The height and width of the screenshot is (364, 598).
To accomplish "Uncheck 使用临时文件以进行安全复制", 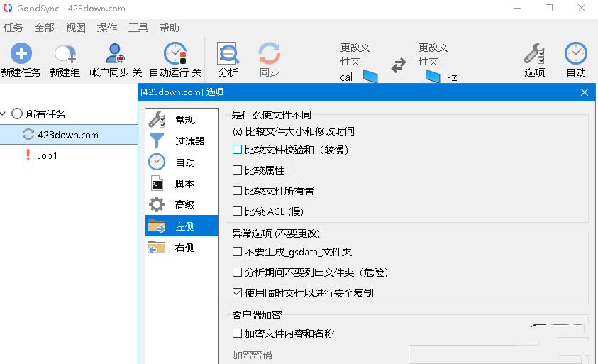I will tap(238, 293).
